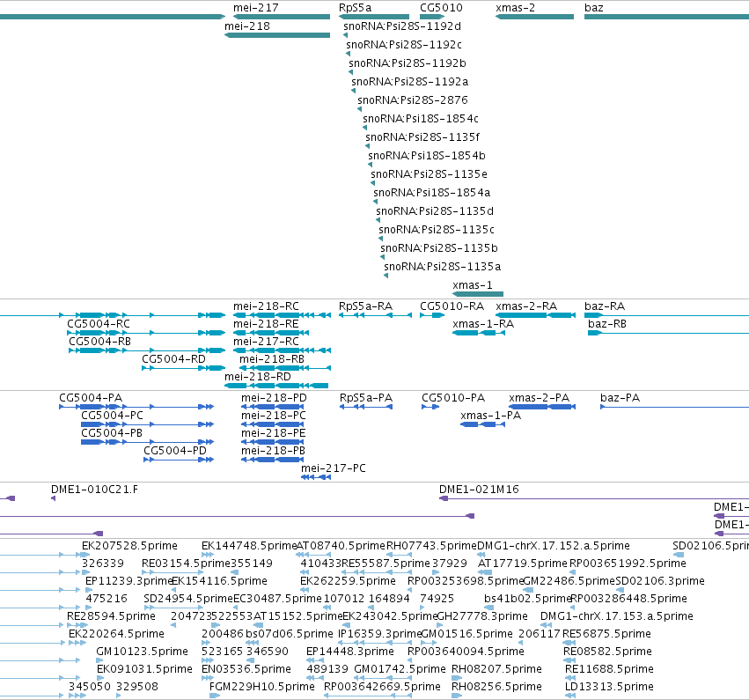Click snoRNA:Psi28S-1135a label
749x700 pixels.
coord(443,267)
